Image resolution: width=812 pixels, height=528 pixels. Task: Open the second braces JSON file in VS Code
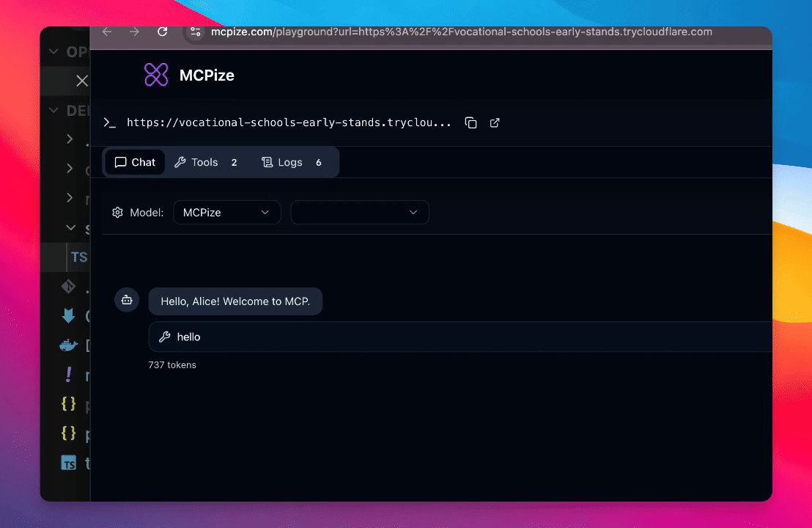[68, 433]
